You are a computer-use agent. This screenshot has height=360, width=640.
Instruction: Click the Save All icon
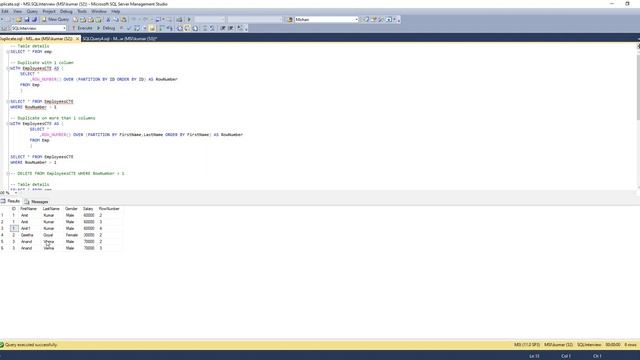point(34,20)
